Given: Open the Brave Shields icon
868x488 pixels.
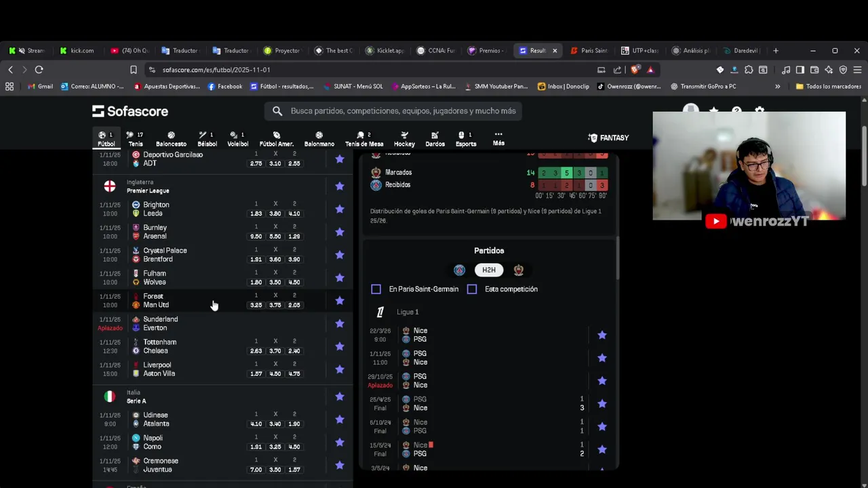Looking at the screenshot, I should tap(635, 70).
